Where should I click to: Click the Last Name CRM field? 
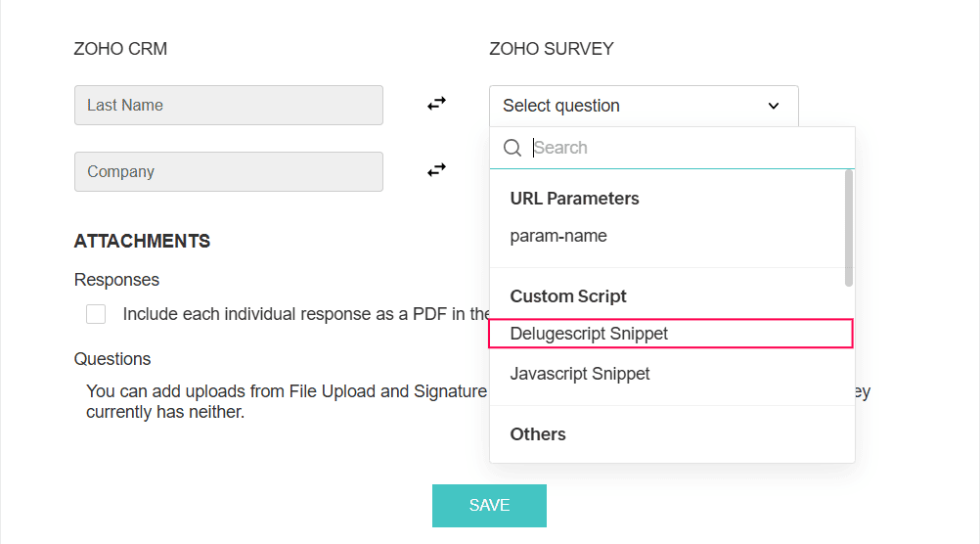coord(229,105)
